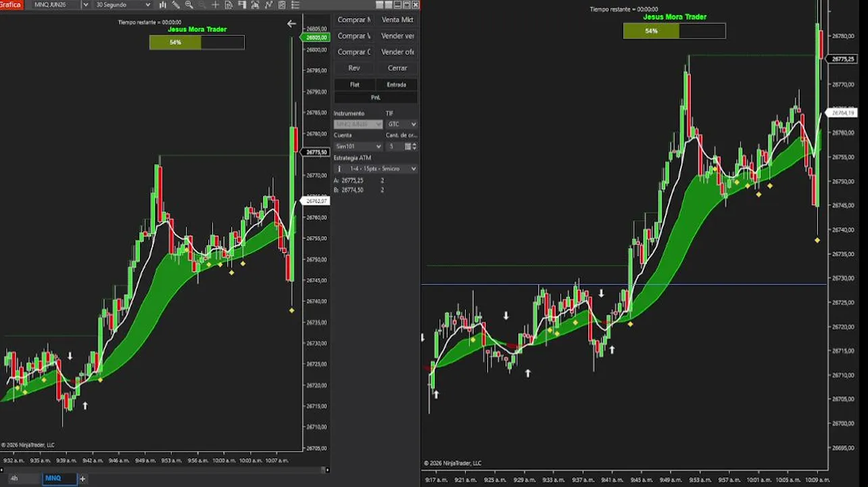
Task: Click the Comprar venta button
Action: (x=354, y=36)
